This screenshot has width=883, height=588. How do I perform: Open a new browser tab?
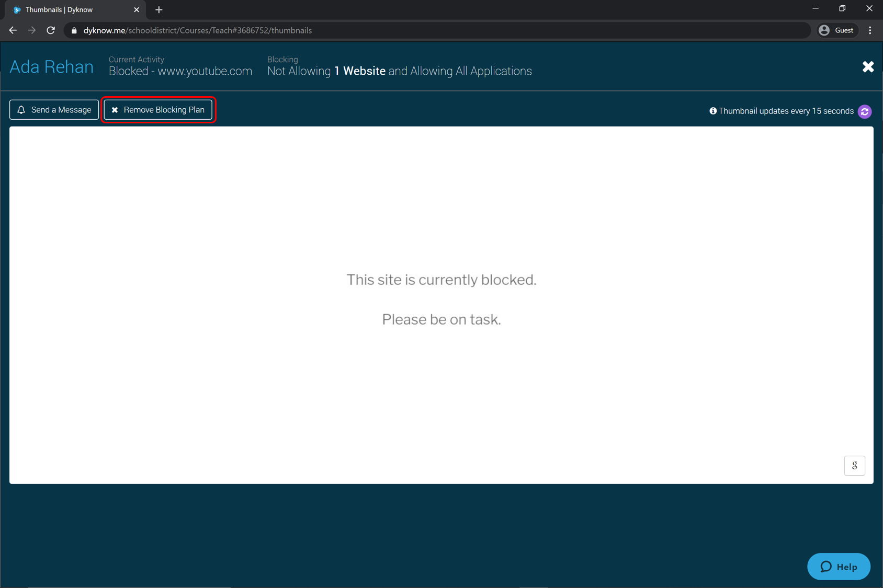[x=159, y=9]
